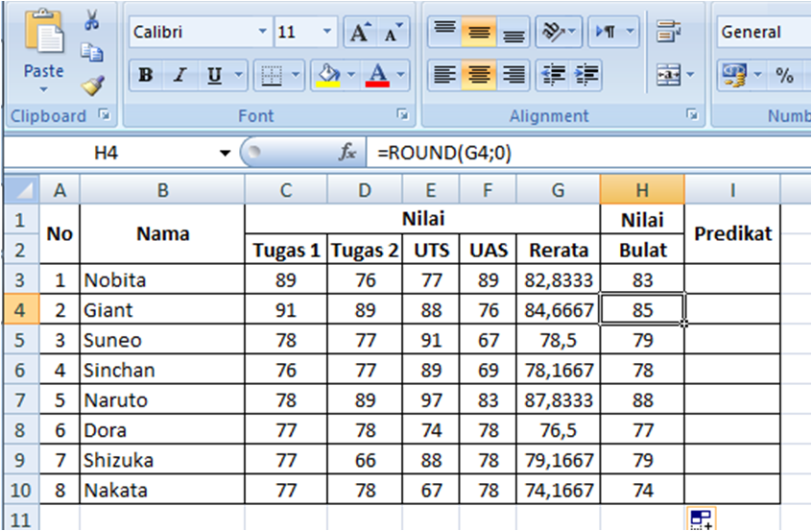This screenshot has width=812, height=531.
Task: Apply the yellow fill color bucket
Action: 328,75
